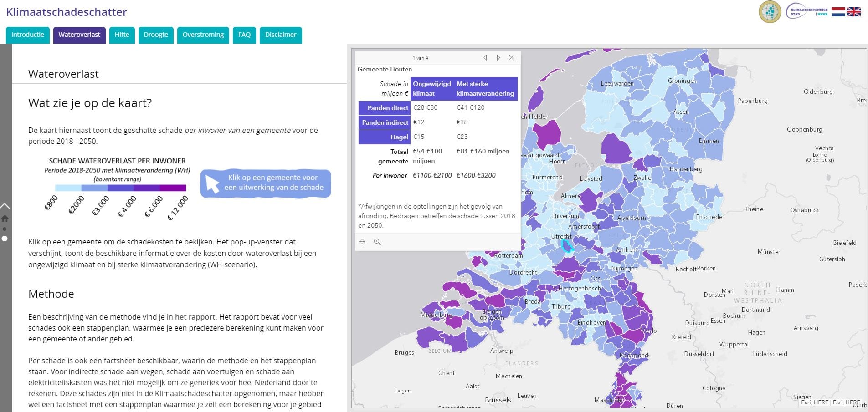Viewport: 868px width, 412px height.
Task: Select the small dark navigation dot
Action: [x=5, y=229]
